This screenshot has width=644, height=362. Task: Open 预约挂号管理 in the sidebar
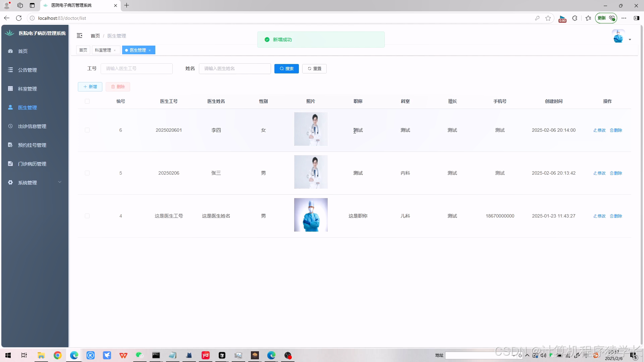pos(35,145)
